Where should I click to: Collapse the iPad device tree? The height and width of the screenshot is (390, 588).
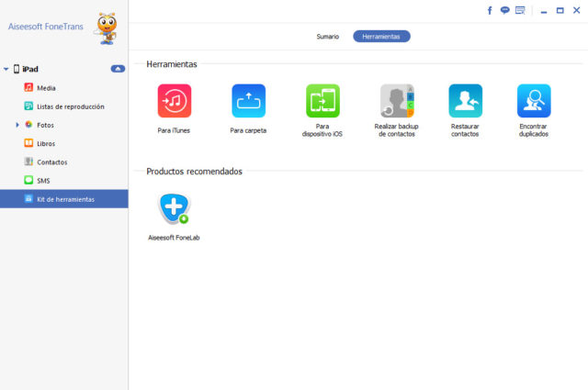click(x=6, y=69)
